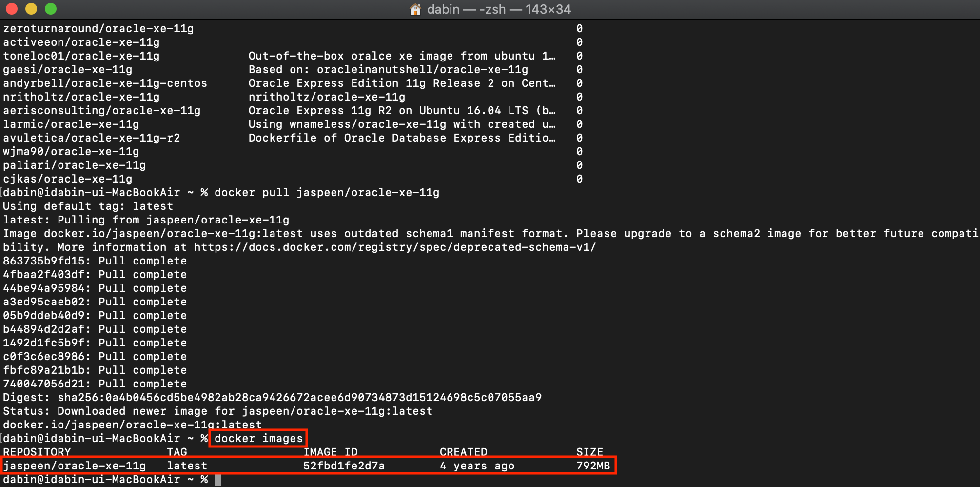Click the 'latest' tag value in images table

187,466
